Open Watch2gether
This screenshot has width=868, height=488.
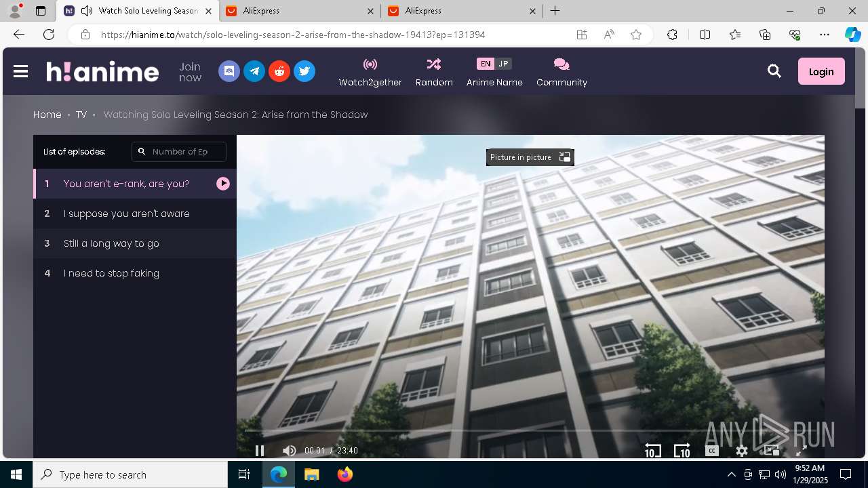pyautogui.click(x=370, y=72)
